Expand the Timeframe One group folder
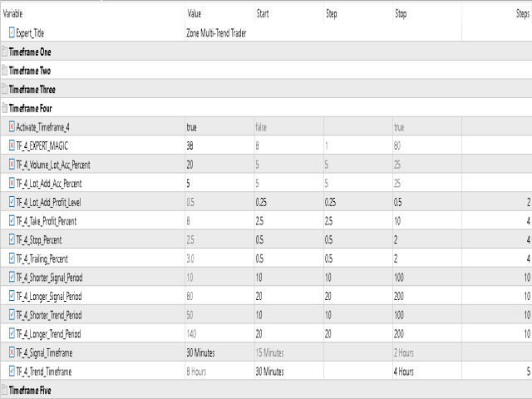This screenshot has height=399, width=532. (x=5, y=52)
